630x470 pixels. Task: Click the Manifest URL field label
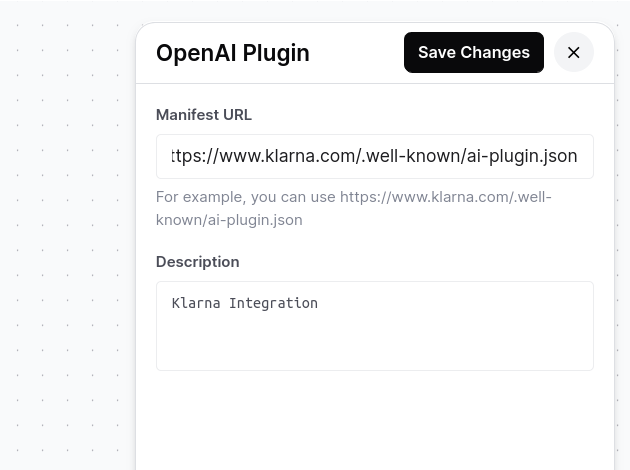point(204,114)
